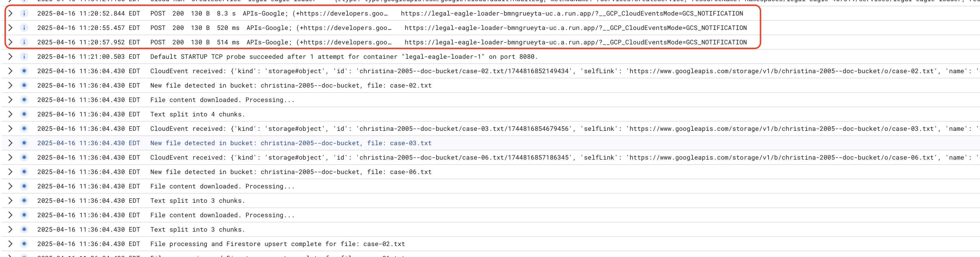Image resolution: width=980 pixels, height=257 pixels.
Task: Click info severity icon on 11:20:52.844 row
Action: tap(24, 13)
